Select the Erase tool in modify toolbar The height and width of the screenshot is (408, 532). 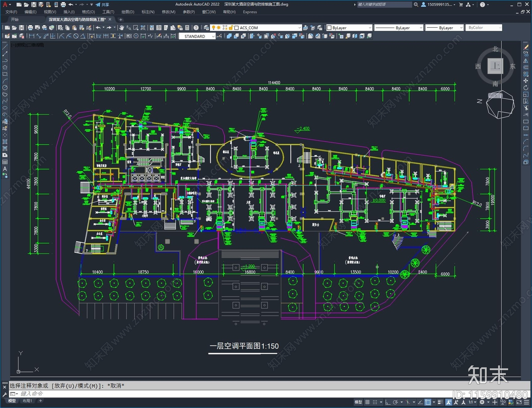(526, 47)
